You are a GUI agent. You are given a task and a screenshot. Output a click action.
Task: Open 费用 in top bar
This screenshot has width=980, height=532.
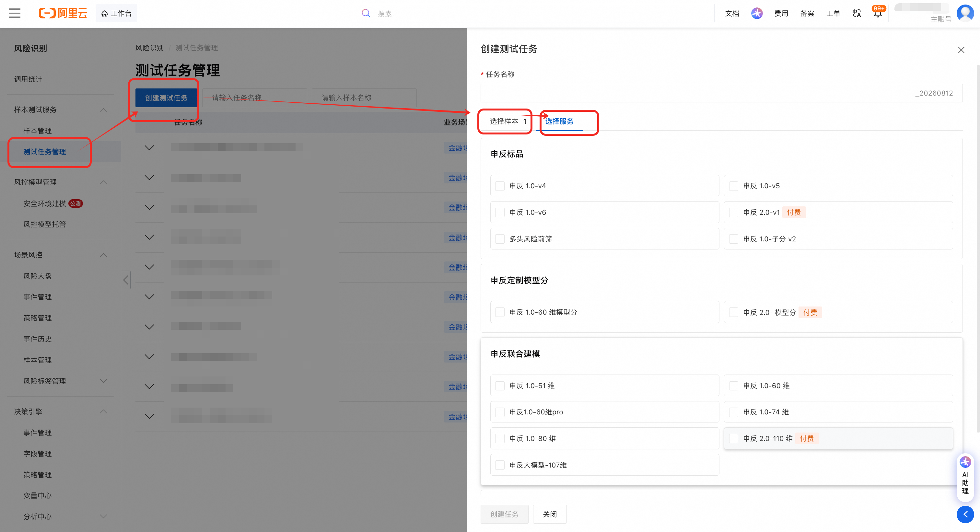[x=781, y=13]
